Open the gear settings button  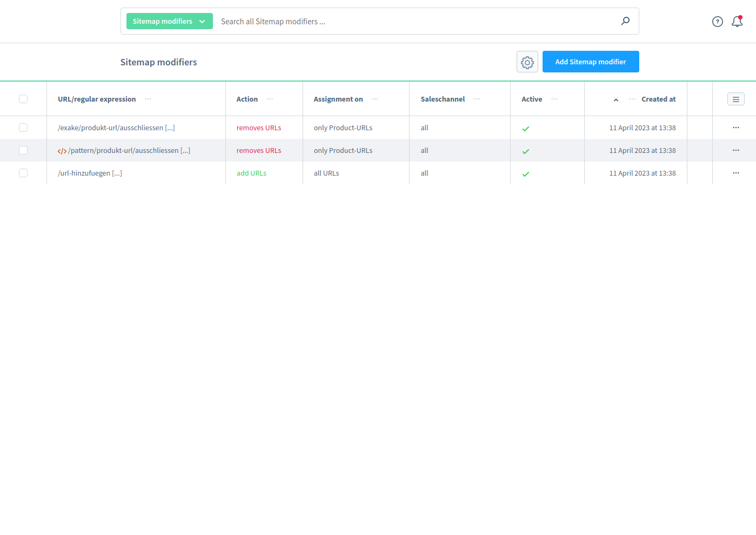pyautogui.click(x=527, y=62)
